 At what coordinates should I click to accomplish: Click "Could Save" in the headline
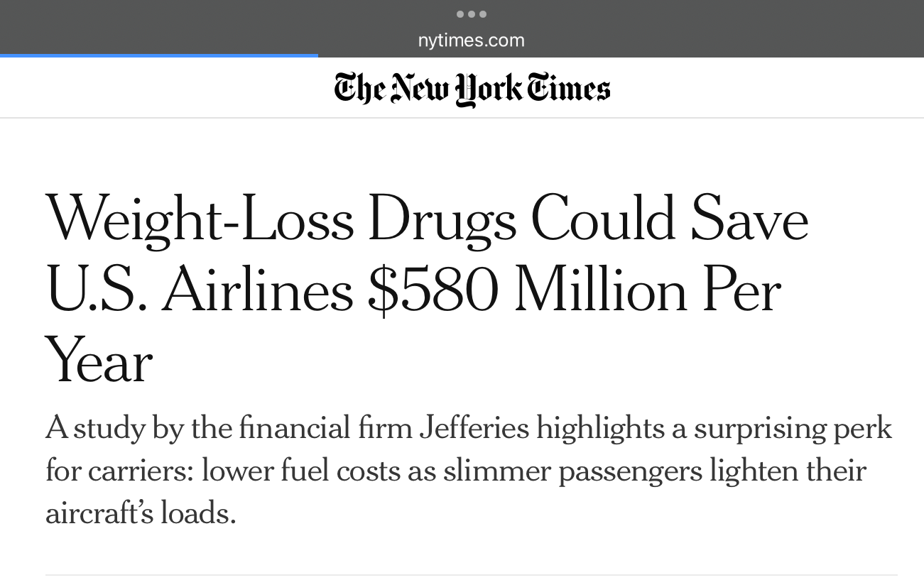click(670, 219)
